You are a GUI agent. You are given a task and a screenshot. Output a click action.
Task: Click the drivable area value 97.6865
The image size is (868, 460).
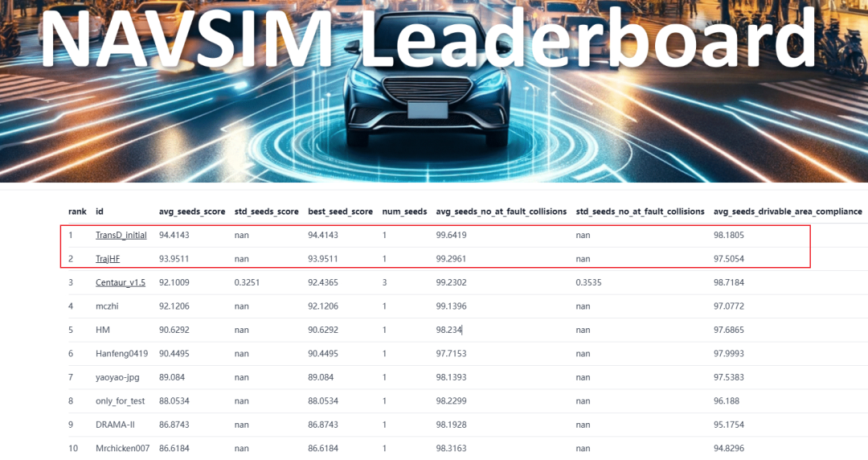[x=729, y=330]
